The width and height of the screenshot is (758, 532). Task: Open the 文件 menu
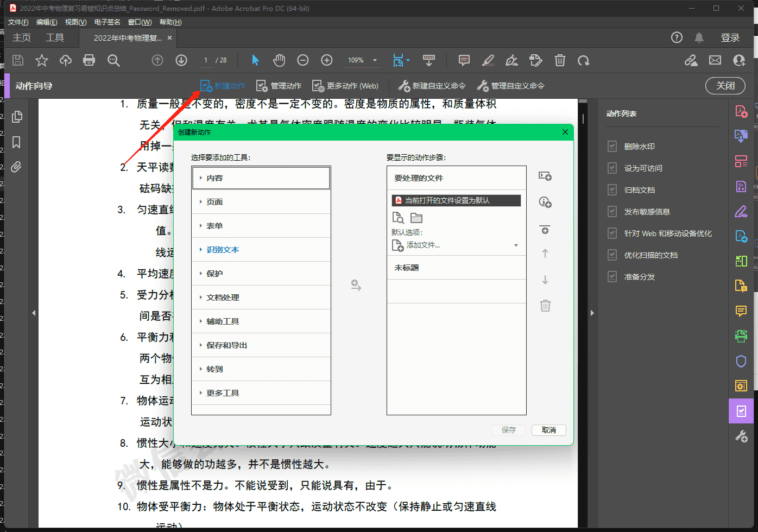pos(18,22)
